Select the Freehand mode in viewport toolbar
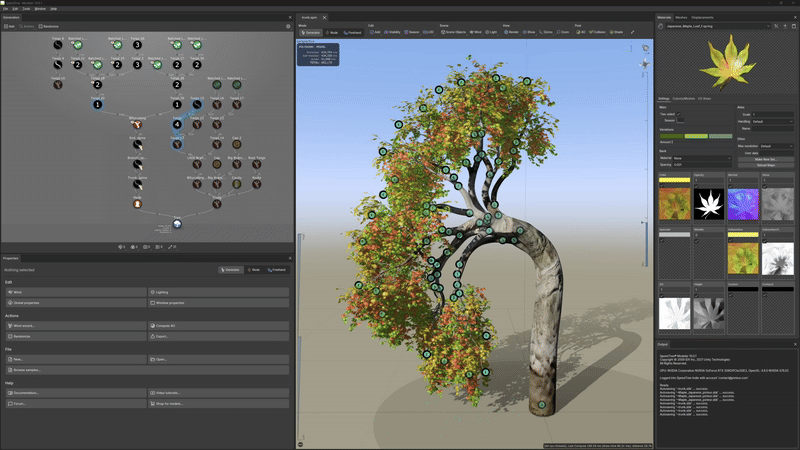This screenshot has width=800, height=450. [x=351, y=32]
